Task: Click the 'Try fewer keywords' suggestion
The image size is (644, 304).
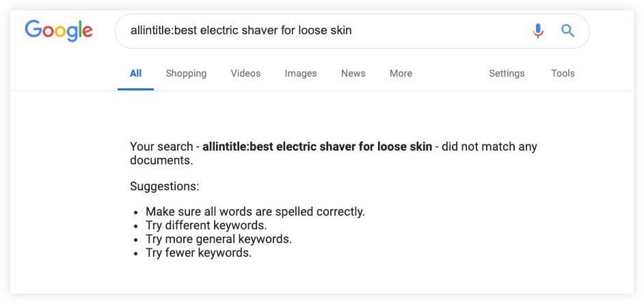Action: tap(198, 253)
